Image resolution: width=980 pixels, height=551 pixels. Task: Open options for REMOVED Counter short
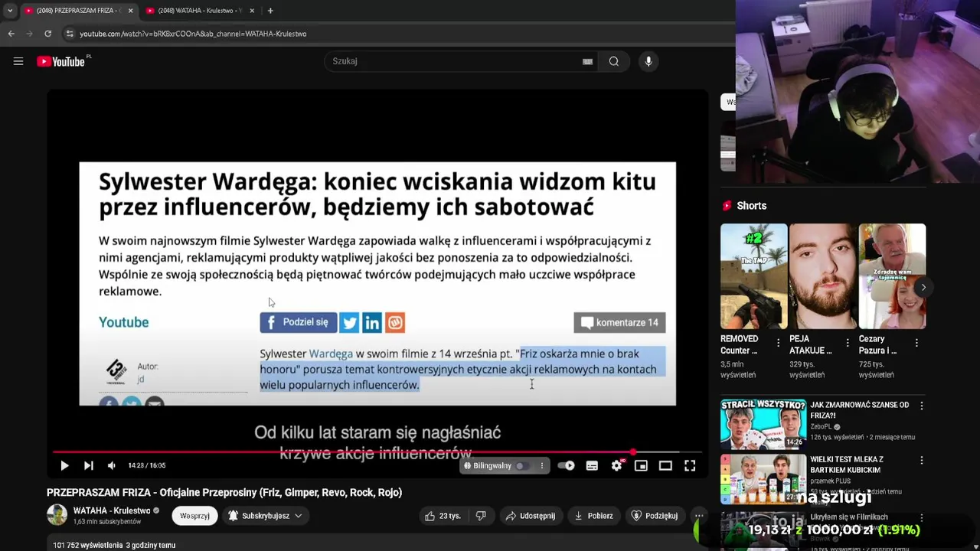click(778, 343)
